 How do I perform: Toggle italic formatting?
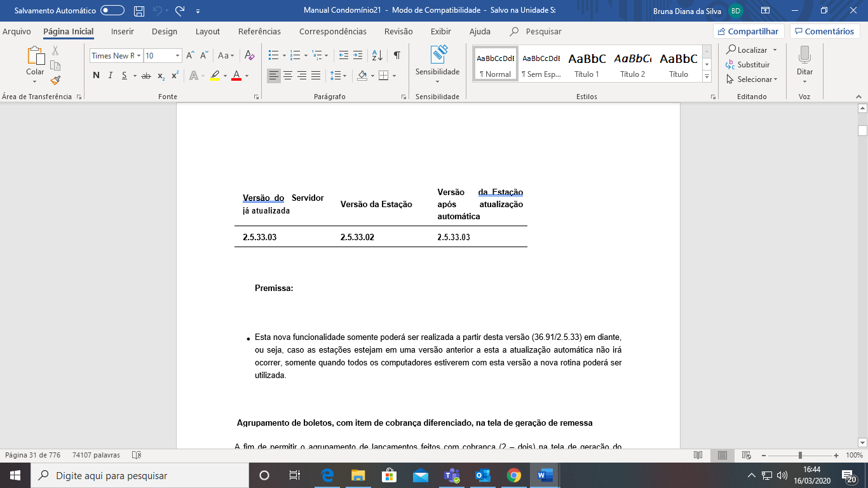[x=110, y=76]
